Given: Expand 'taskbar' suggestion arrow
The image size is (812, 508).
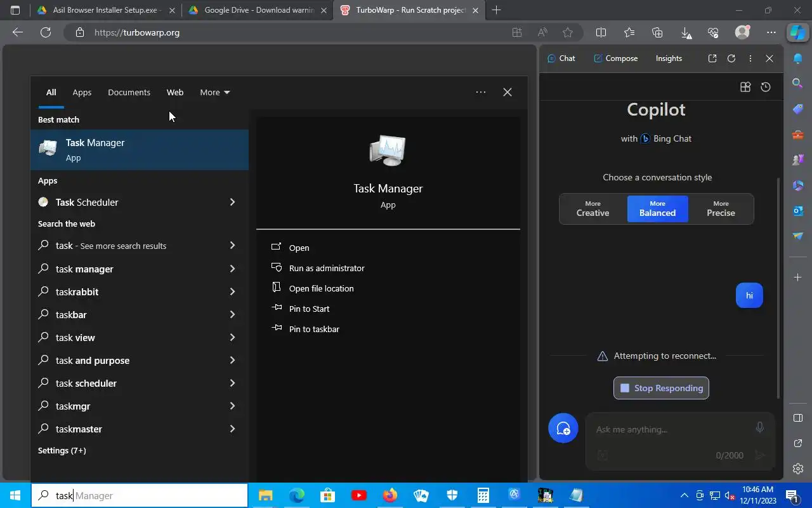Looking at the screenshot, I should (x=232, y=314).
